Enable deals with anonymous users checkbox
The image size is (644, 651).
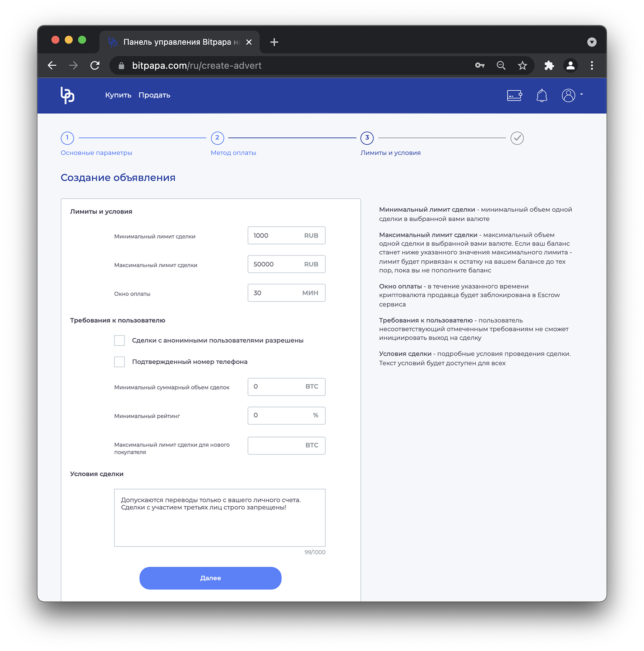coord(119,341)
